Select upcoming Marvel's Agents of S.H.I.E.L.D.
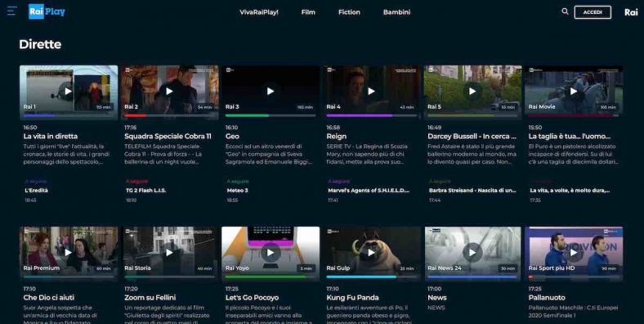 click(x=369, y=191)
